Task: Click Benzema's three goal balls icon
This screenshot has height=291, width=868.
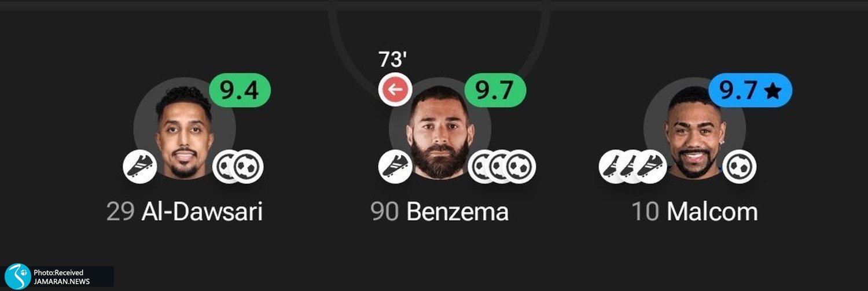Action: pos(502,167)
